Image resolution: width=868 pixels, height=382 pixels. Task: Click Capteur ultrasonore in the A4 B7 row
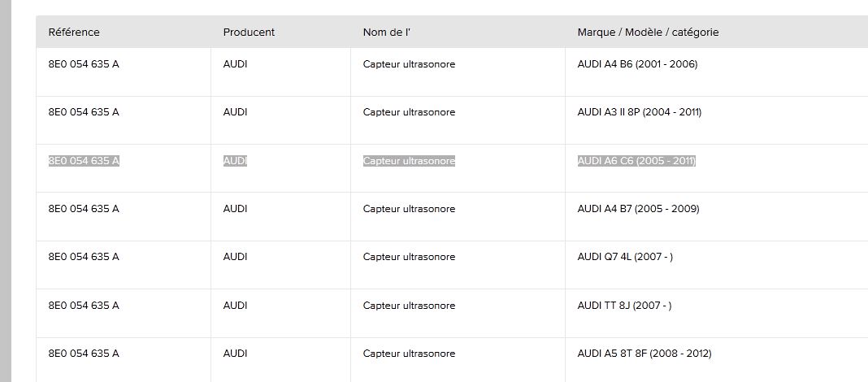point(409,209)
